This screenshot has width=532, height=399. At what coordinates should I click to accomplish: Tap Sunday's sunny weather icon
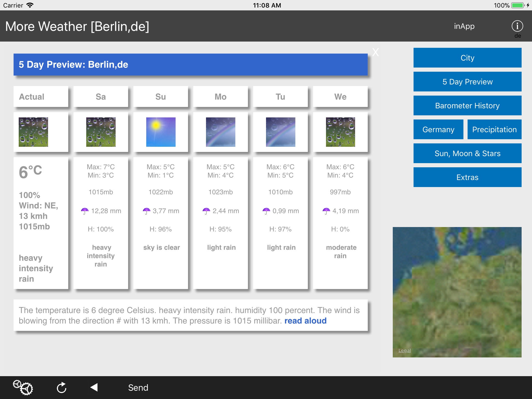(x=161, y=132)
